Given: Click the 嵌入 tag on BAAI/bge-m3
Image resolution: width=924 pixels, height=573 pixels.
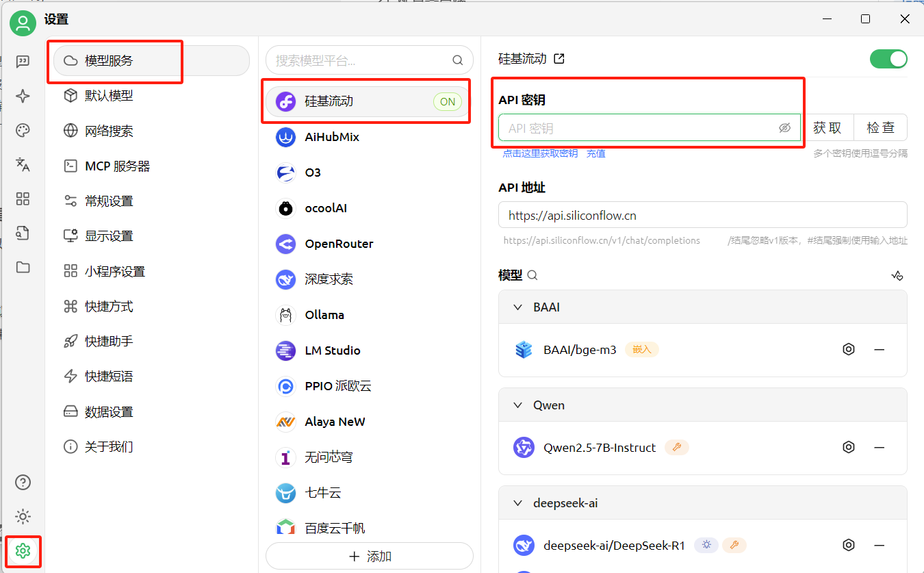Looking at the screenshot, I should coord(642,349).
